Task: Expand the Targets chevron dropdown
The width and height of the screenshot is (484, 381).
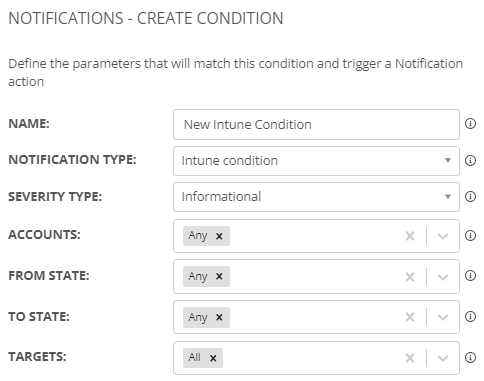Action: click(x=443, y=358)
